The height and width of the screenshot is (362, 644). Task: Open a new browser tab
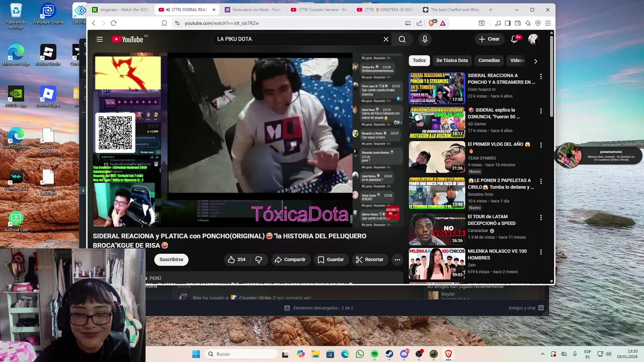(491, 10)
